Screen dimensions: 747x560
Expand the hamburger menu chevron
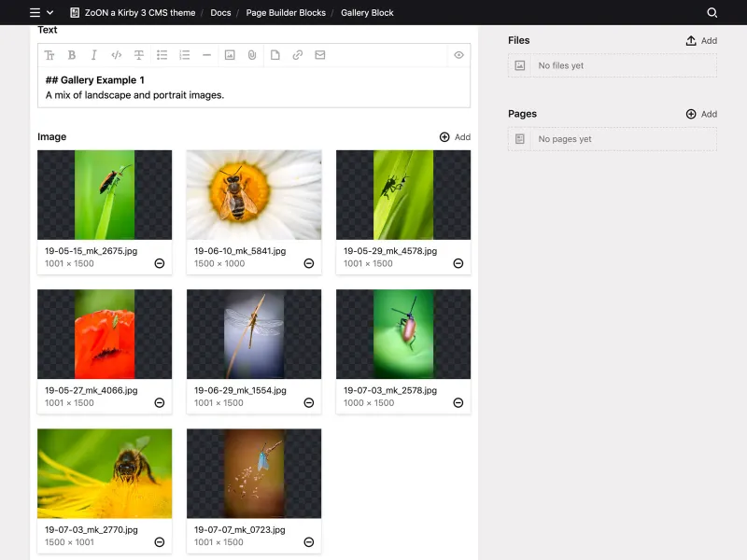[49, 13]
